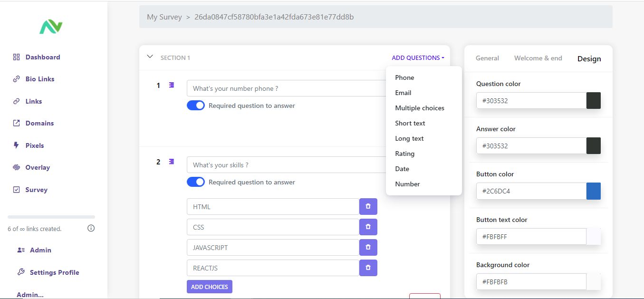Switch to the Welcome & end tab
Screen dimensions: 644x299
click(x=538, y=58)
